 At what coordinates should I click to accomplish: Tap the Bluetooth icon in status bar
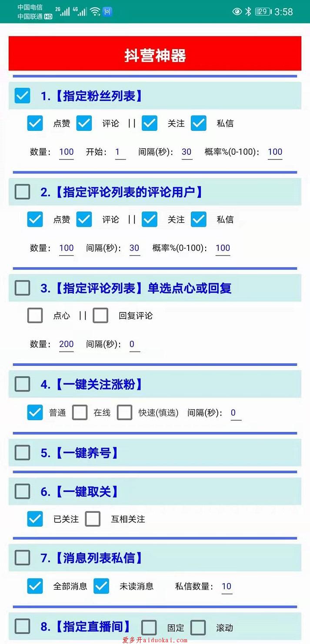coord(248,12)
